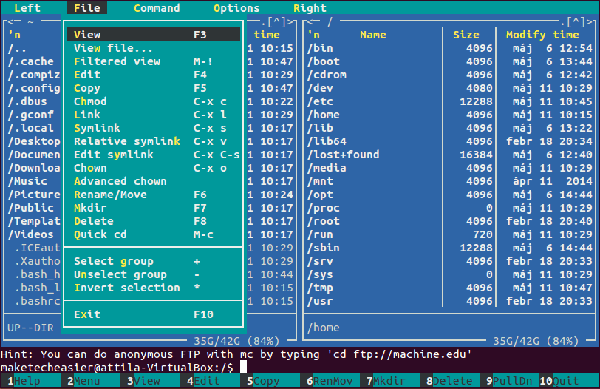Viewport: 600px width, 389px height.
Task: Choose Edit symlink entry
Action: (153, 155)
